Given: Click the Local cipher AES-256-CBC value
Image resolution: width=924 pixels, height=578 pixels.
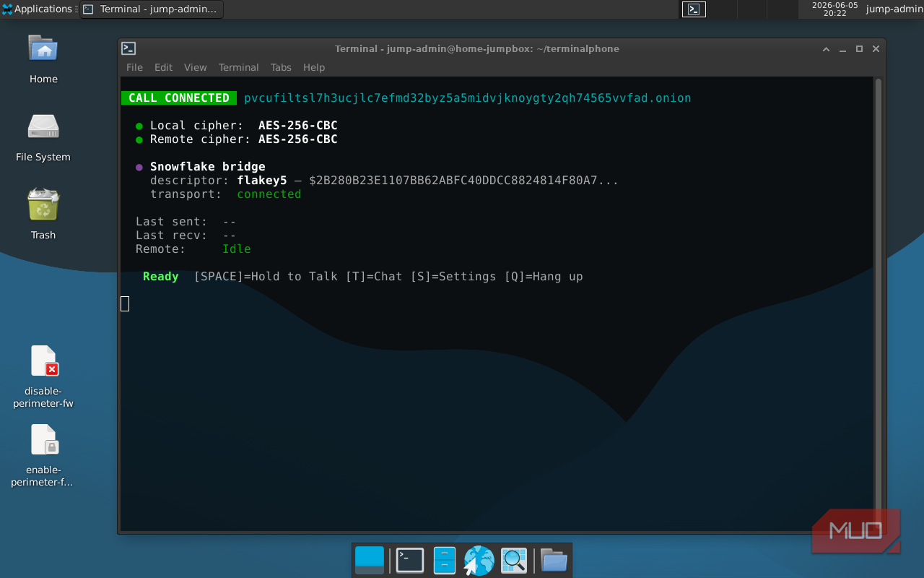Looking at the screenshot, I should [298, 126].
